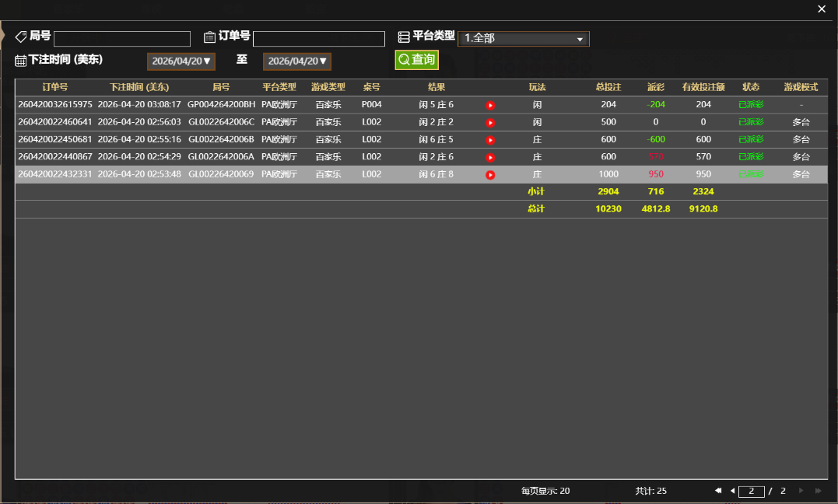This screenshot has width=838, height=504.
Task: Go to previous page arrow
Action: point(732,491)
